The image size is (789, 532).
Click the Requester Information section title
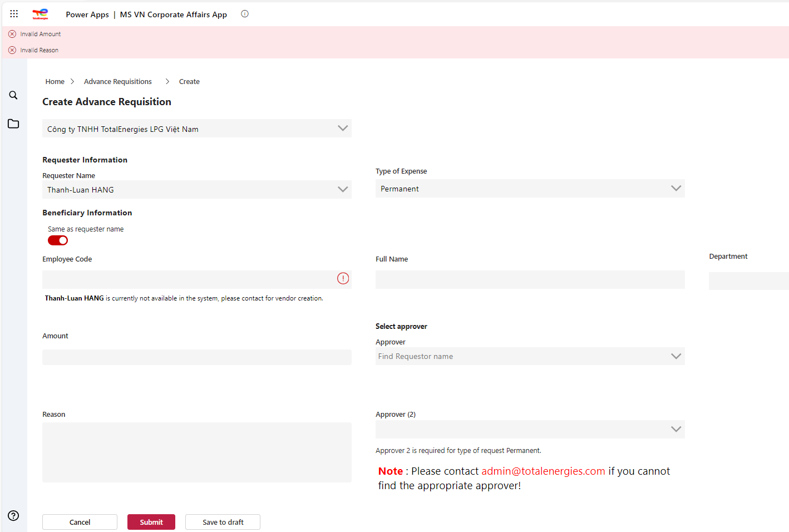click(85, 160)
